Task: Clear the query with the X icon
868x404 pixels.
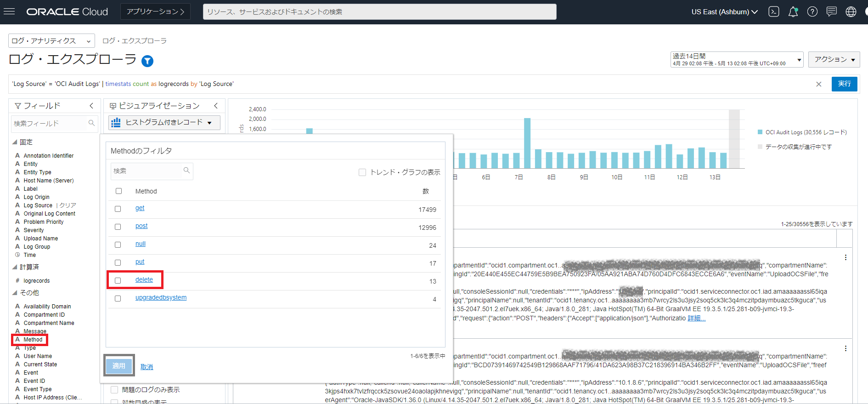Action: click(x=818, y=84)
